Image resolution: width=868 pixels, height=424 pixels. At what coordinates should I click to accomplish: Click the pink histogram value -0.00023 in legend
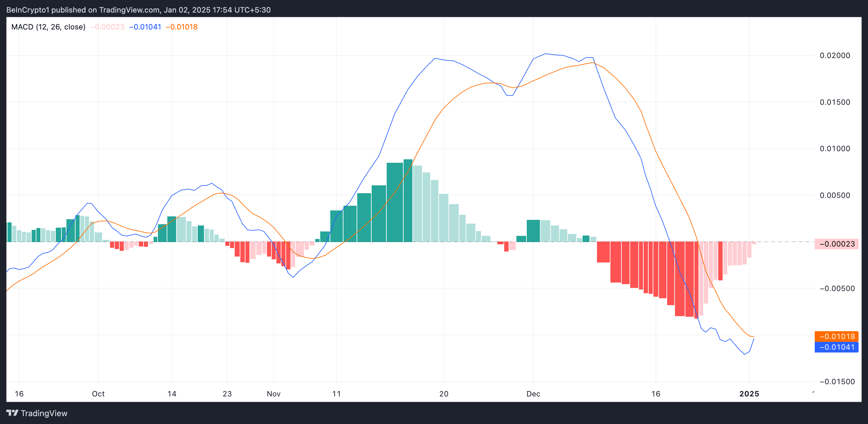pyautogui.click(x=107, y=27)
